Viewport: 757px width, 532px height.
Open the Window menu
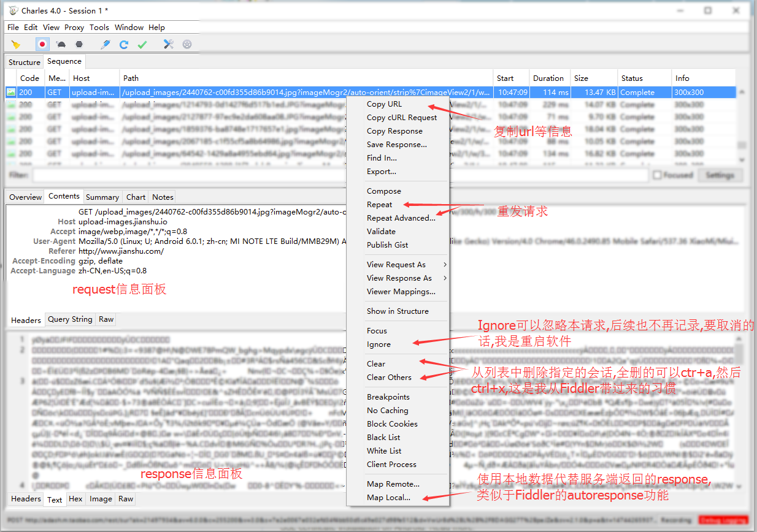pos(129,27)
